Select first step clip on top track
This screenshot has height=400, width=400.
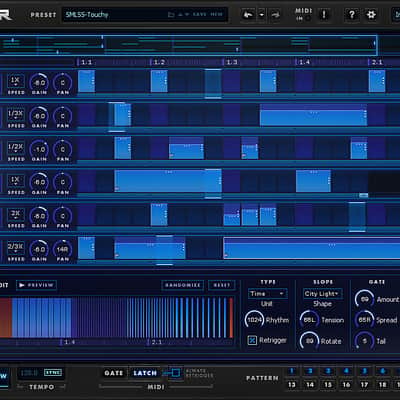86,81
